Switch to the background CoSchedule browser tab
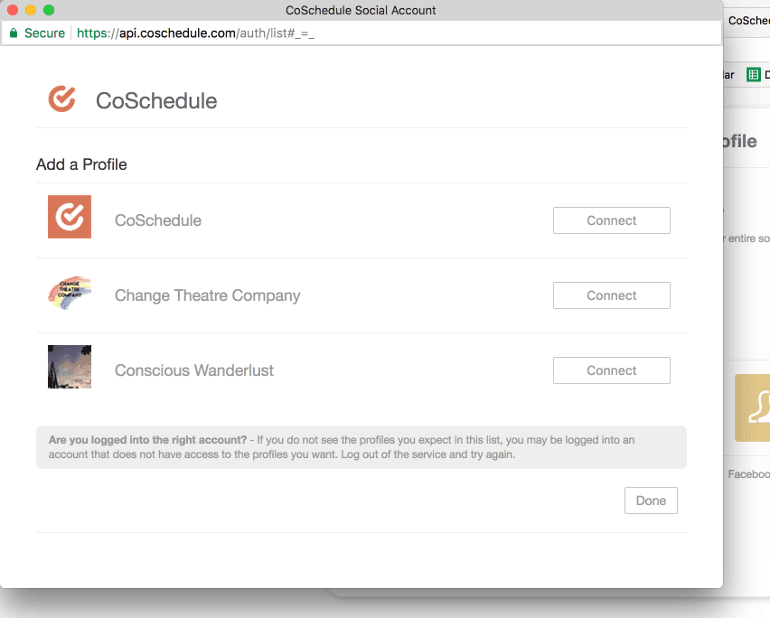 pos(748,20)
